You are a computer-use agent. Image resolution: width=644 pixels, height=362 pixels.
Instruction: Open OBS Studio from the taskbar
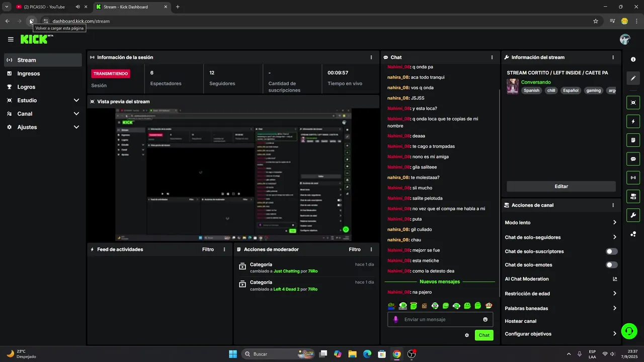(x=412, y=354)
